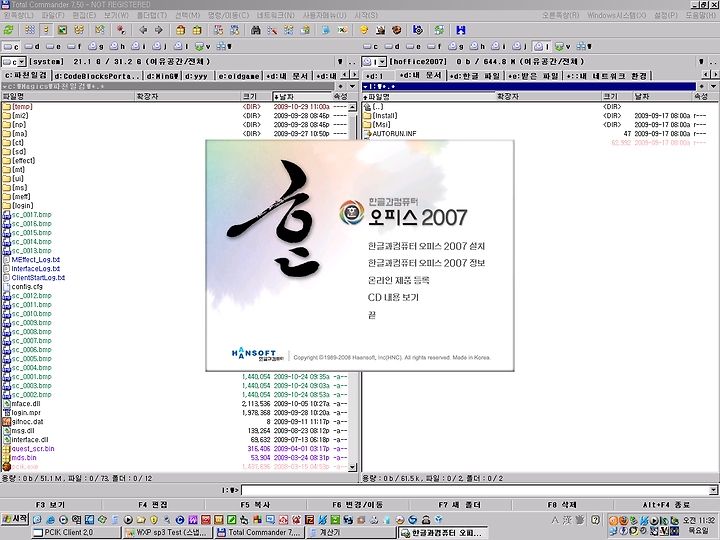The image size is (720, 540).
Task: Click 끝 to exit the installer
Action: pos(372,315)
